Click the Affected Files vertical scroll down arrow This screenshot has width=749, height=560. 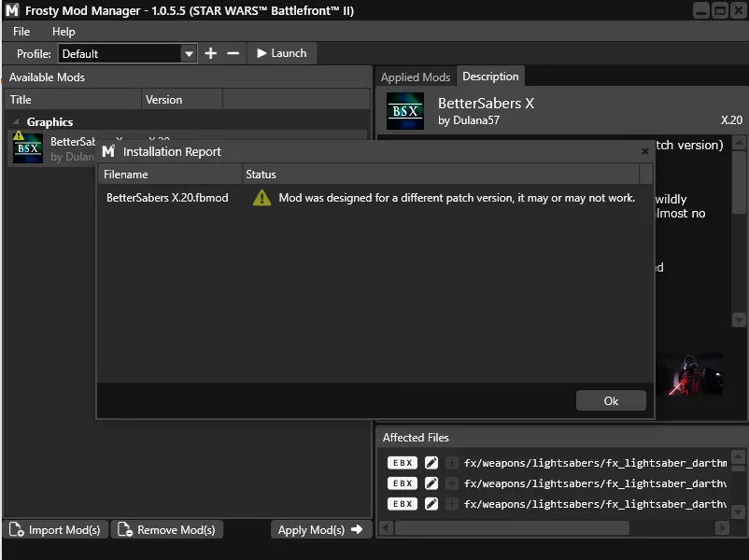[738, 511]
